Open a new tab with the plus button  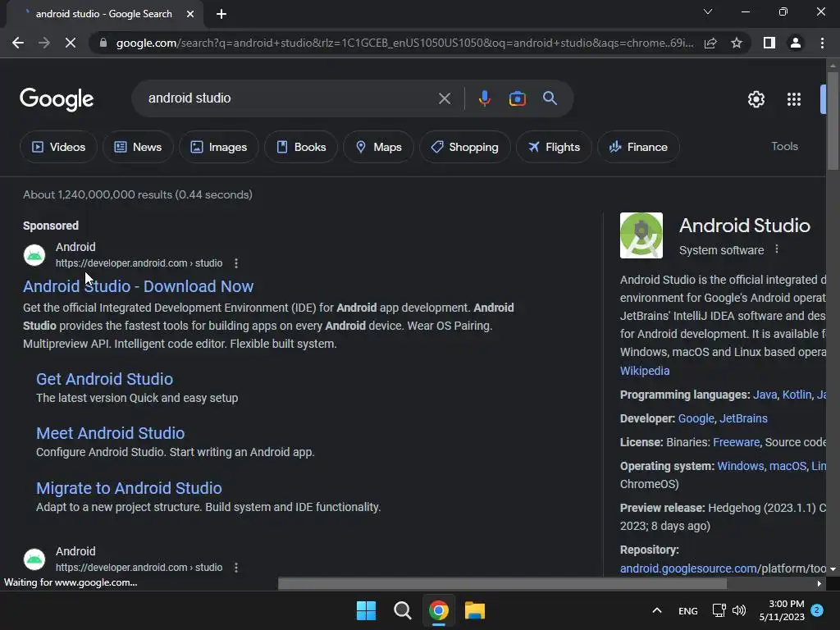pos(221,14)
